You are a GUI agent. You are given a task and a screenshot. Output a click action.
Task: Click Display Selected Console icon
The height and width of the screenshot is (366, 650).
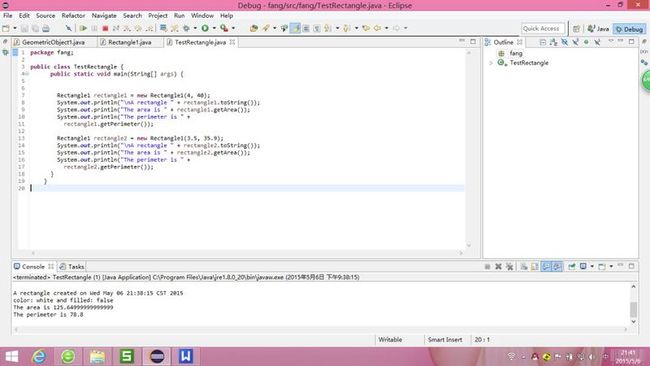[x=583, y=266]
